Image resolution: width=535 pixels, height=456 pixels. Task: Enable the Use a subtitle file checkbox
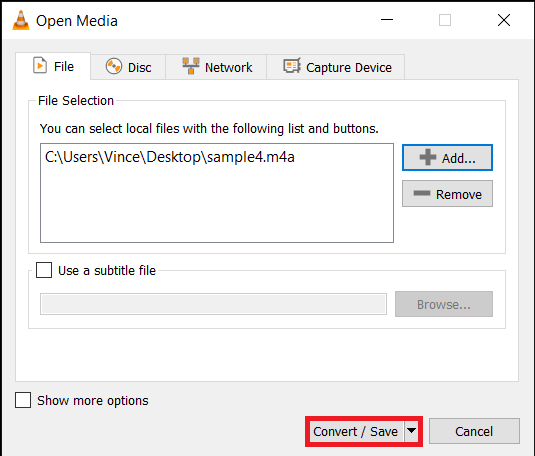(44, 270)
